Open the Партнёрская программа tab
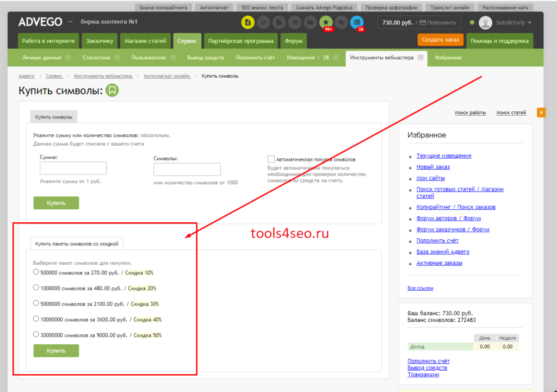The width and height of the screenshot is (557, 392). coord(241,41)
